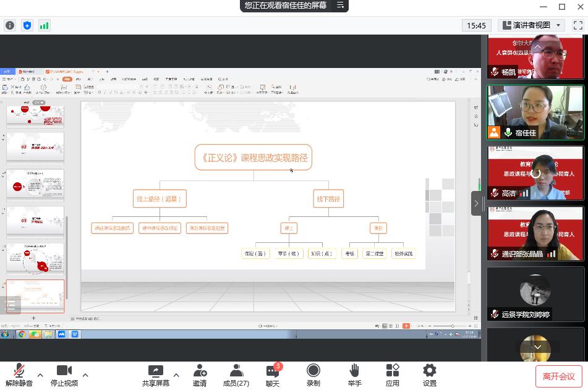Start slideshow with orange play button
Viewport: 588px width, 390px height.
[x=406, y=326]
